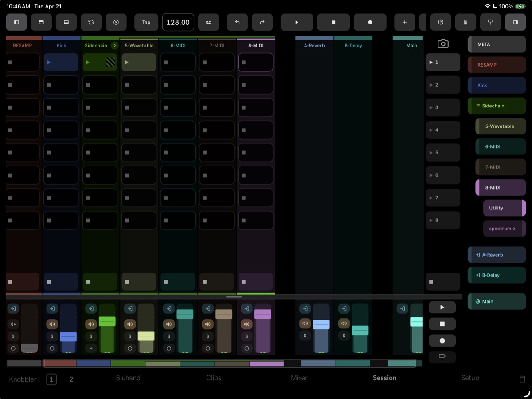
Task: Click the signpost button below scene record
Action: 442,357
